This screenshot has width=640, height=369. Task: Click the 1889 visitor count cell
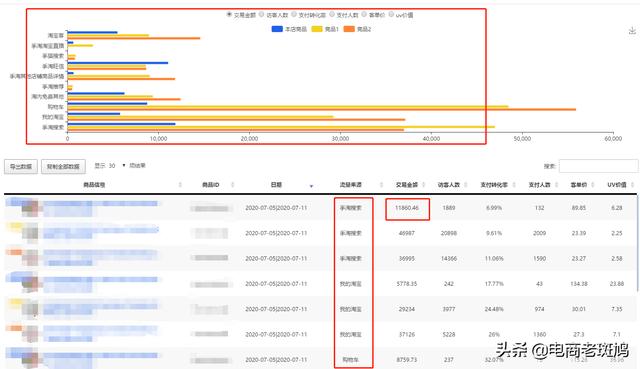click(449, 208)
